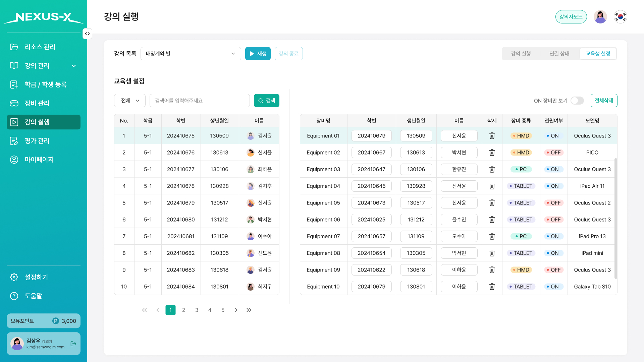Switch to the 연결 상태 tab
Viewport: 644px width, 362px height.
coord(559,54)
